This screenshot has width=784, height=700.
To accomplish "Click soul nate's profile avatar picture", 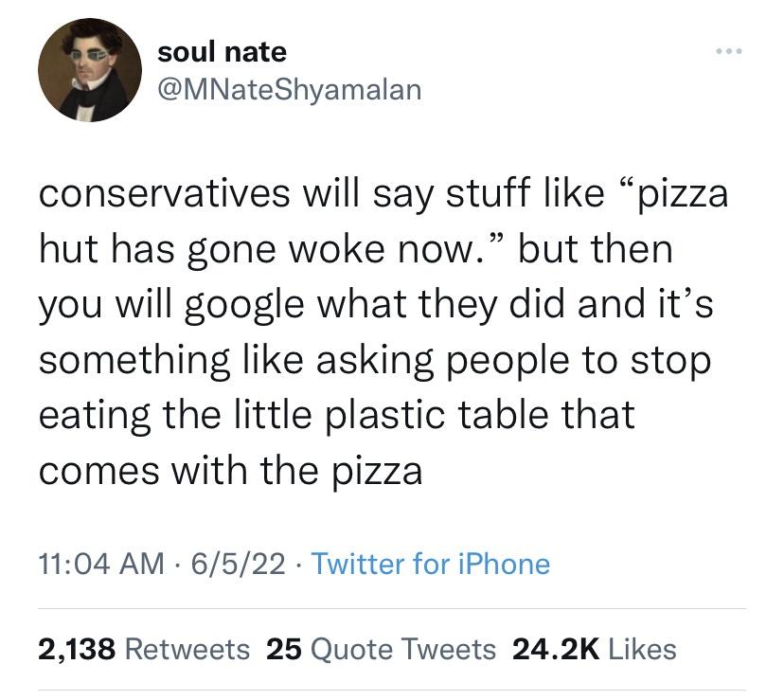I will coord(83,71).
